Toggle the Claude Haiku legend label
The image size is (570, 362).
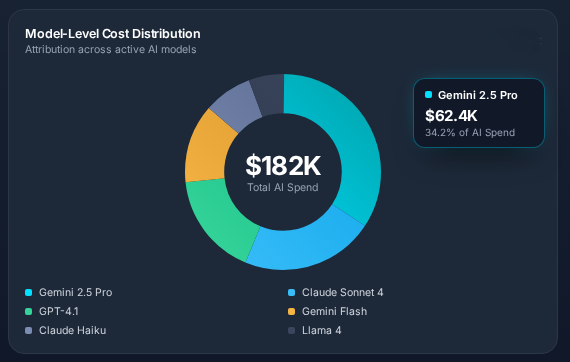click(x=73, y=330)
